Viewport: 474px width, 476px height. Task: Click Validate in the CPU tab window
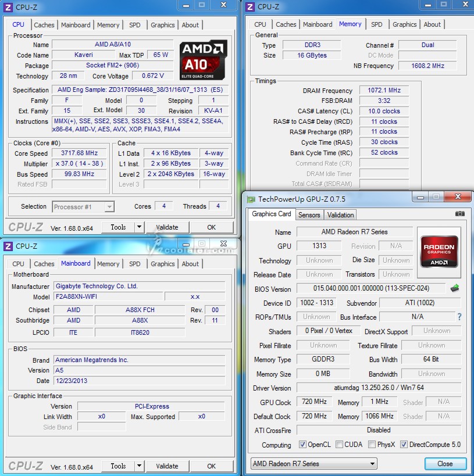click(x=167, y=227)
